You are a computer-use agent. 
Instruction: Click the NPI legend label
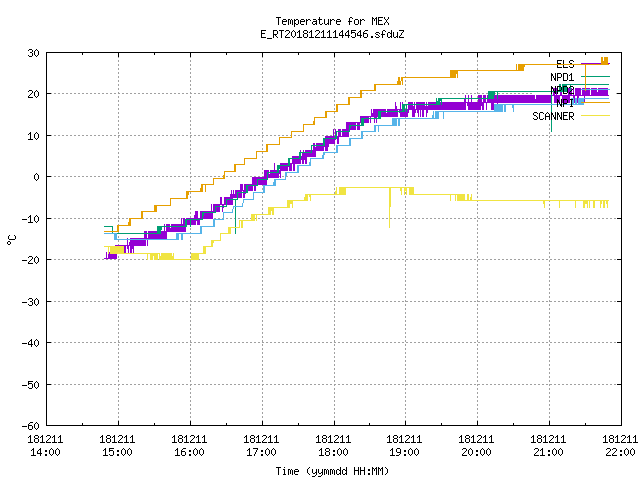(x=565, y=103)
